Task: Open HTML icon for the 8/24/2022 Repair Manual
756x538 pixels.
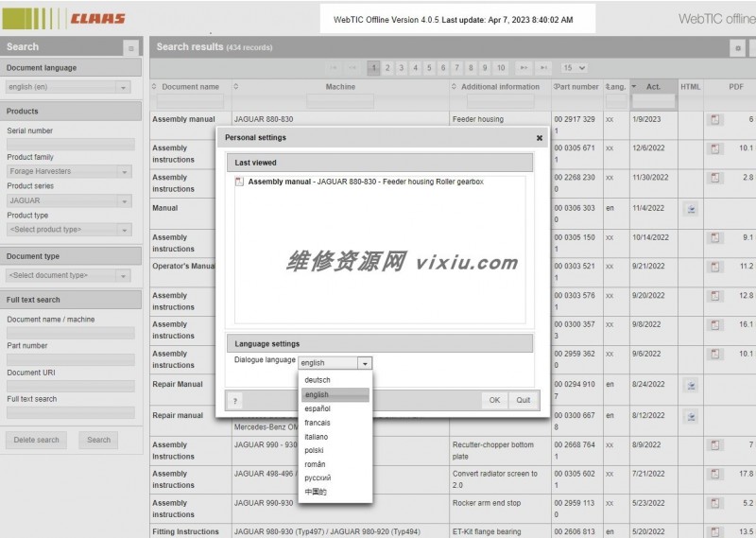Action: pyautogui.click(x=691, y=385)
